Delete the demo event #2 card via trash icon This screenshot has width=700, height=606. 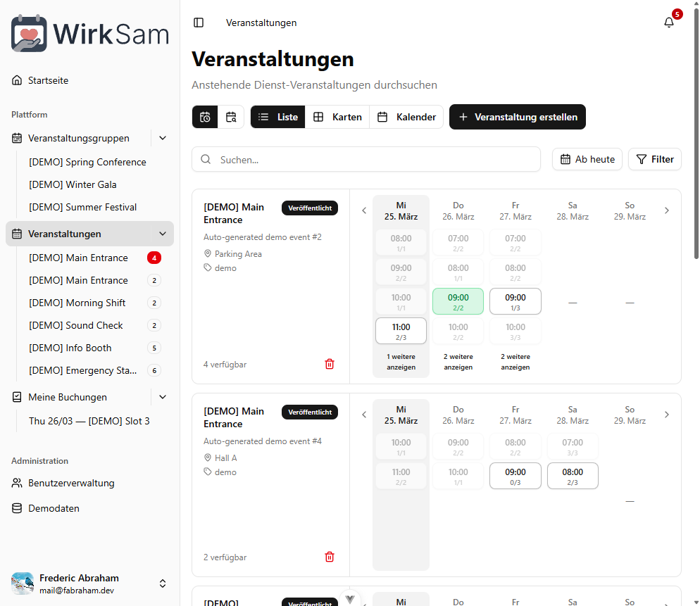pos(330,364)
